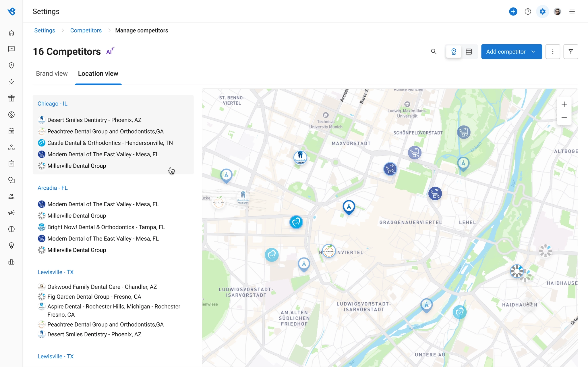Click the Desert Smiles tooth marker near Maxvorstadt
Image resolution: width=588 pixels, height=367 pixels.
click(300, 157)
